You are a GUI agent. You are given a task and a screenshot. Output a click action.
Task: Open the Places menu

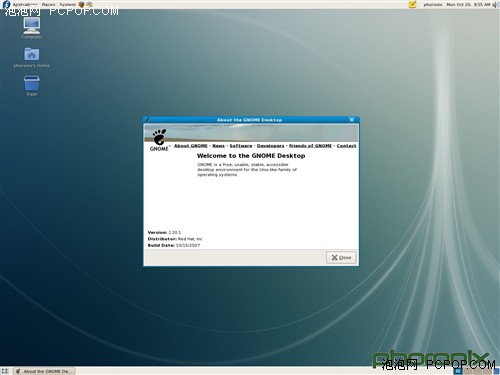pos(48,4)
